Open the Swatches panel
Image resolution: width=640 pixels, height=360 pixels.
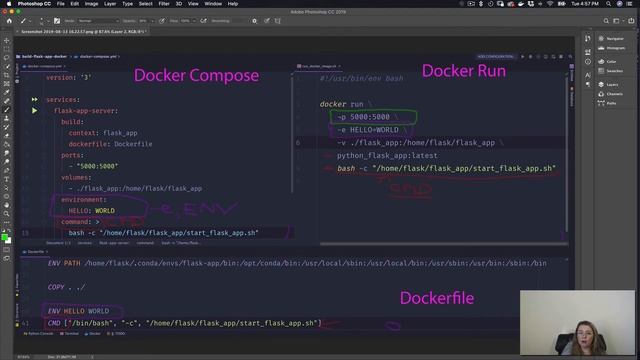click(x=611, y=71)
